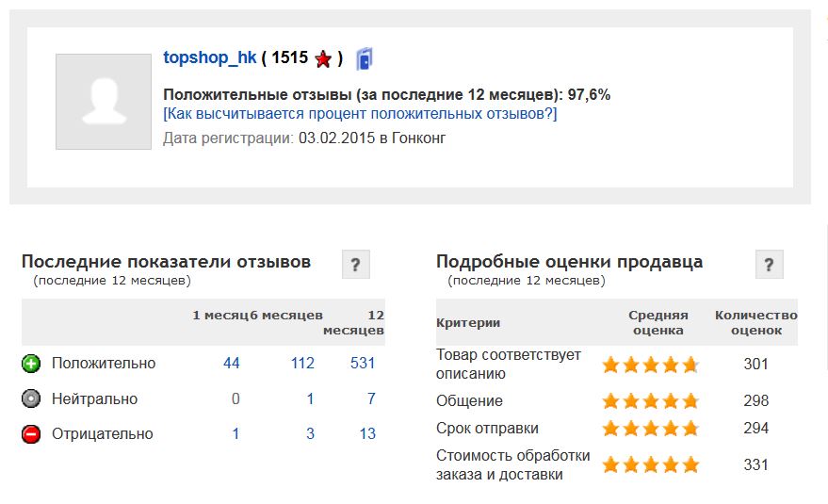This screenshot has height=504, width=828.
Task: View 44 positive reviews from last month
Action: (232, 364)
